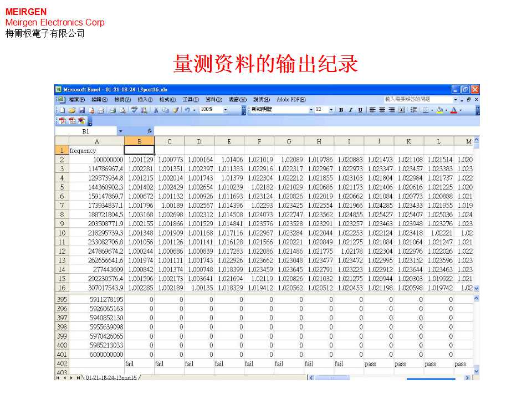Expand the Name Box dropdown arrow
The height and width of the screenshot is (399, 532).
click(x=121, y=131)
